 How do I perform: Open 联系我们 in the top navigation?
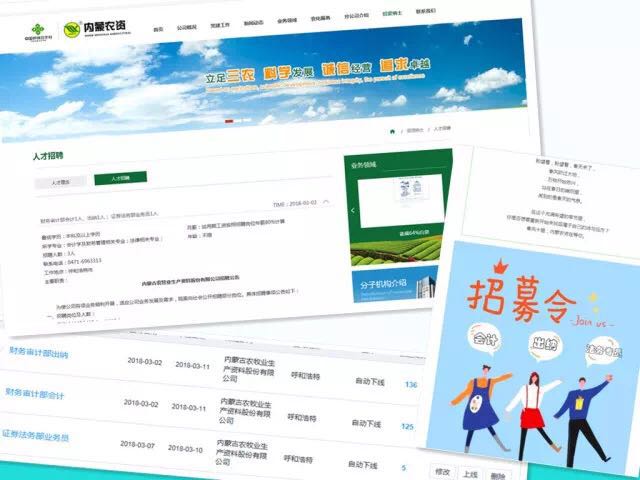(425, 11)
